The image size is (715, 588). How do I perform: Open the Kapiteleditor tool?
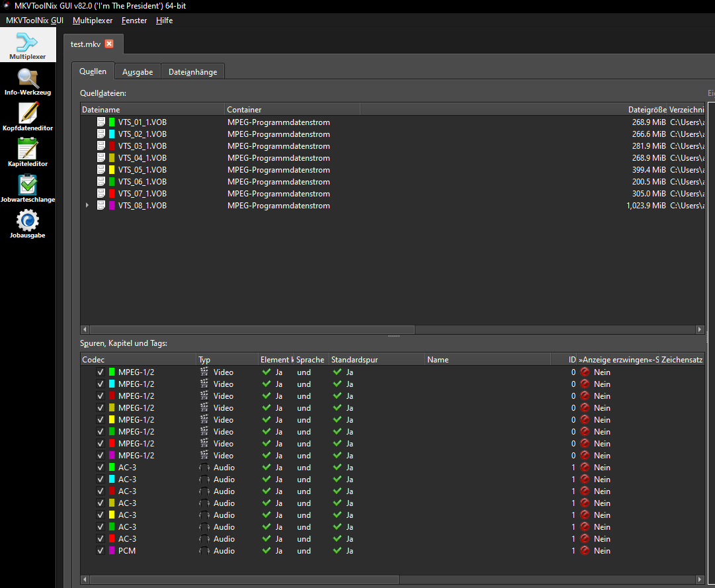(x=28, y=153)
